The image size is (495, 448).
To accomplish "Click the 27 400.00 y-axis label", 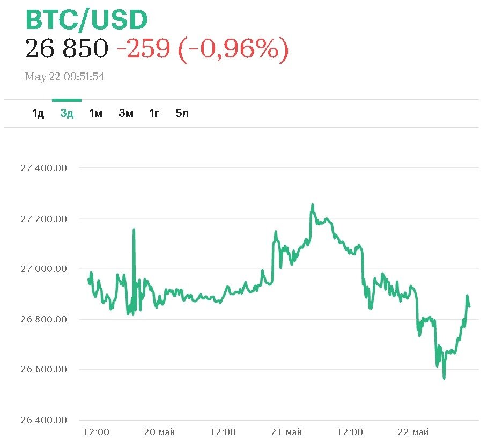I will pyautogui.click(x=44, y=168).
